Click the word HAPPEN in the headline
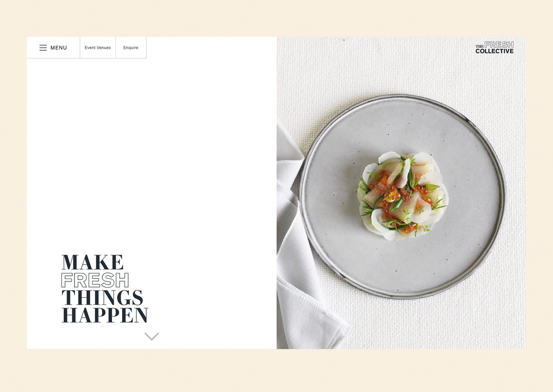This screenshot has height=392, width=553. point(105,315)
